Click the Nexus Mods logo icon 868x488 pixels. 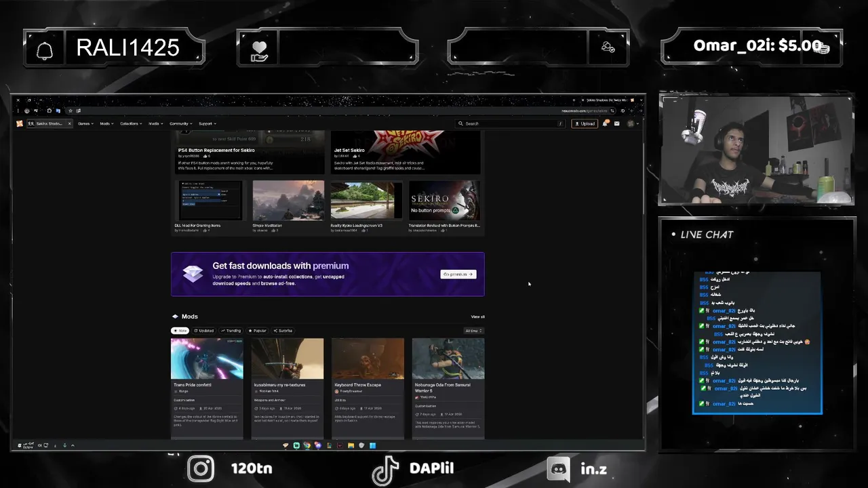tap(20, 123)
